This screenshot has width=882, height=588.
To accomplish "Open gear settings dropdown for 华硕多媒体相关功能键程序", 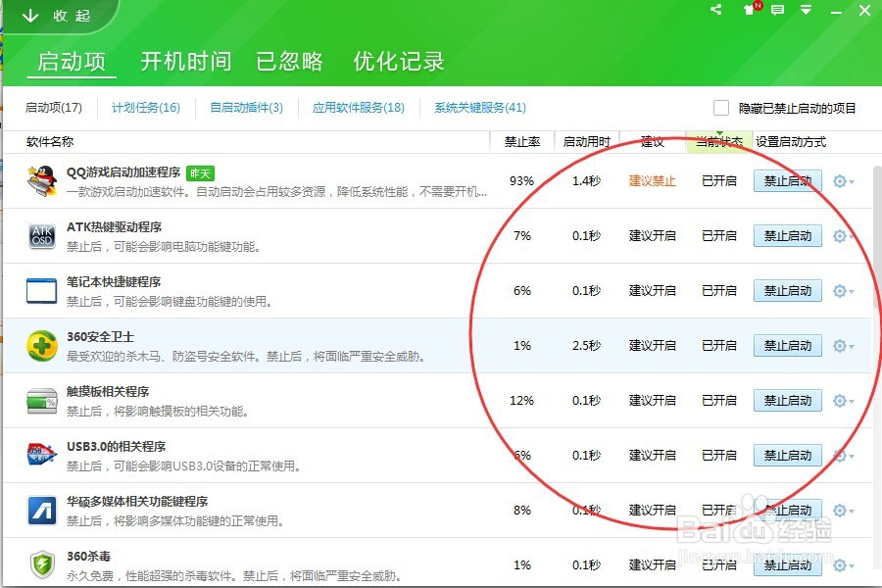I will pyautogui.click(x=843, y=511).
